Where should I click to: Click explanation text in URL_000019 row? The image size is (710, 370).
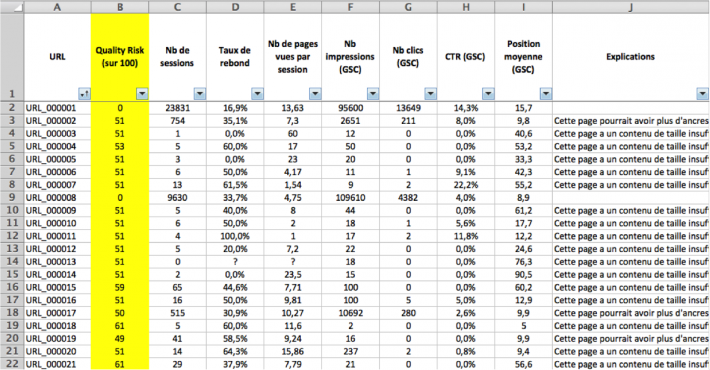631,338
